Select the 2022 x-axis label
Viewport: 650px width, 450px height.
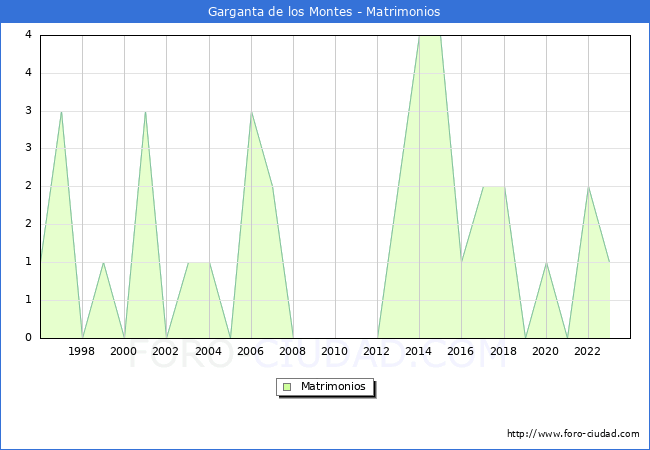(x=587, y=351)
